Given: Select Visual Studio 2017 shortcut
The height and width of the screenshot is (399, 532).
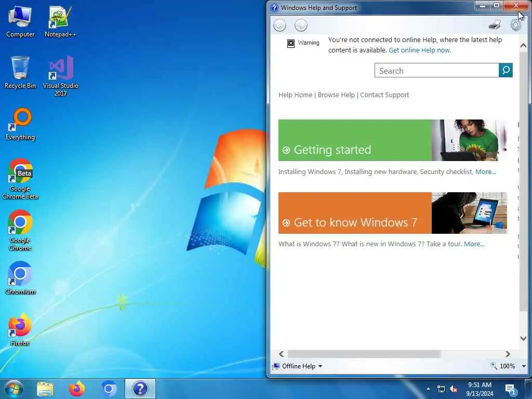Looking at the screenshot, I should coord(61,76).
